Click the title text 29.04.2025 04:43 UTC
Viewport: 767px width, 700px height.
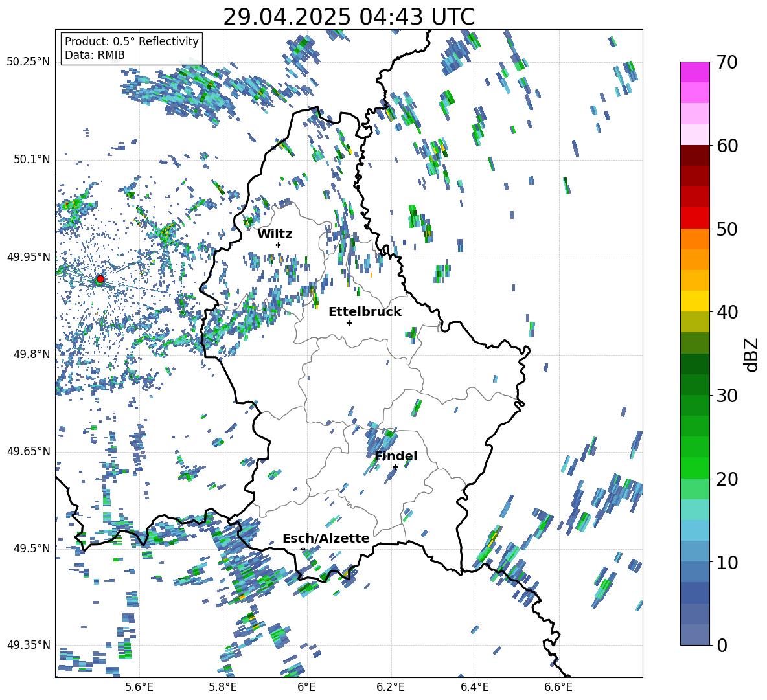(349, 17)
